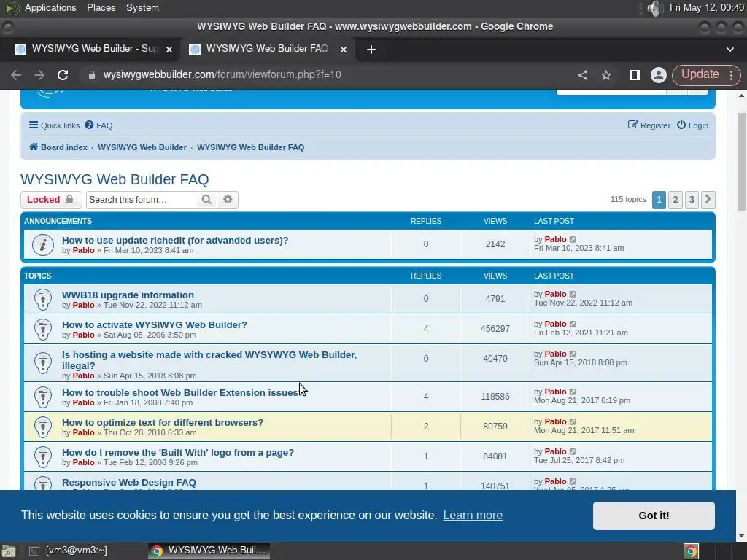Open topic 'How to activate WYSIWYG Web Builder?'
This screenshot has height=560, width=747.
point(155,324)
